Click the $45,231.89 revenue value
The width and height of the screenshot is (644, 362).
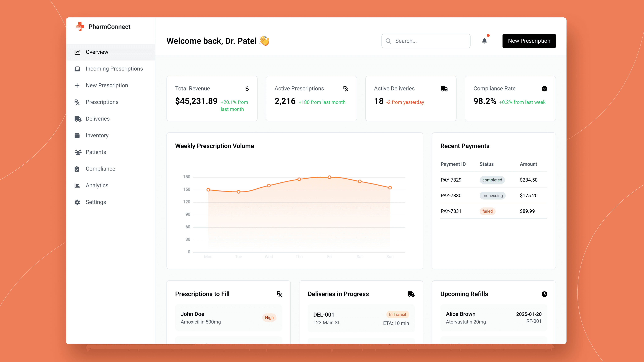[196, 101]
